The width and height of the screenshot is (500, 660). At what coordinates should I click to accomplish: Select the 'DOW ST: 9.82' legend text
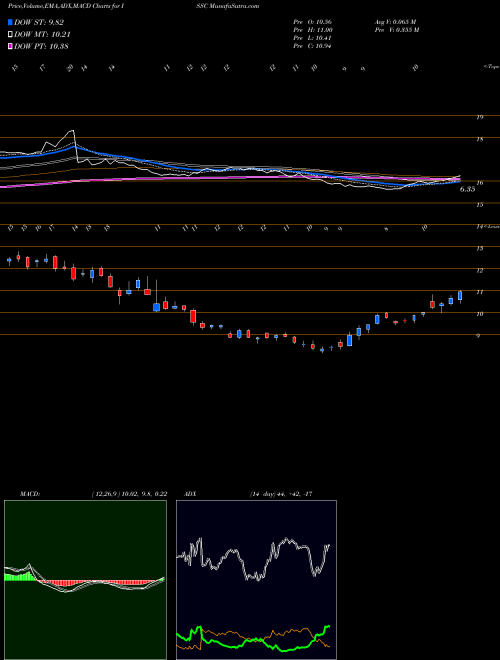pyautogui.click(x=39, y=23)
